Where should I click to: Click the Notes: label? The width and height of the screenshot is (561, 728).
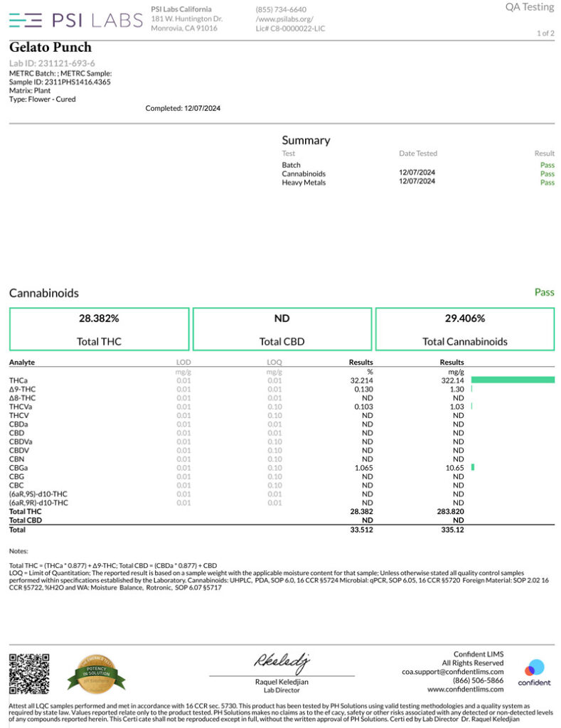18,551
